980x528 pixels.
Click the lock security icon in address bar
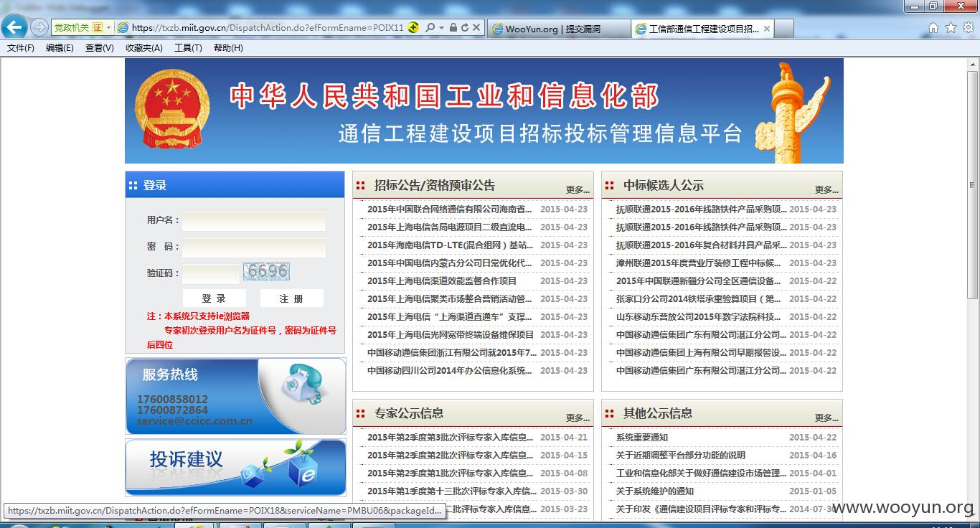pyautogui.click(x=453, y=28)
